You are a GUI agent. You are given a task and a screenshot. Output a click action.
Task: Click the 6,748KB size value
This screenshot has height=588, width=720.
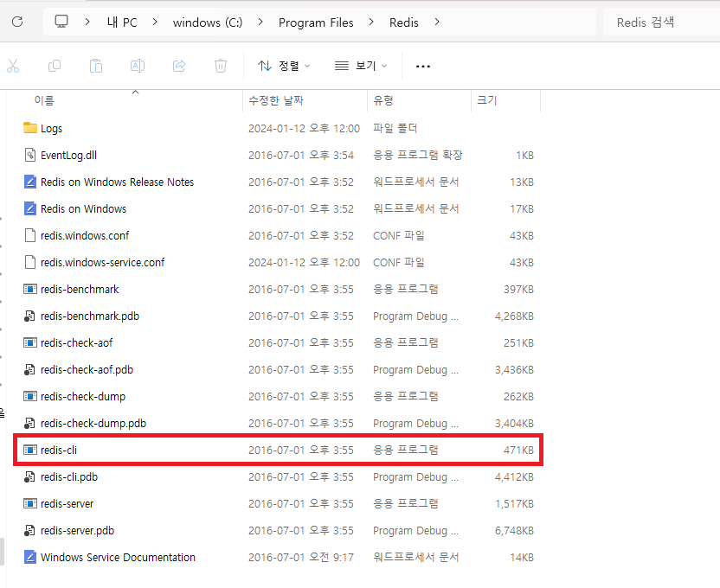[x=514, y=531]
